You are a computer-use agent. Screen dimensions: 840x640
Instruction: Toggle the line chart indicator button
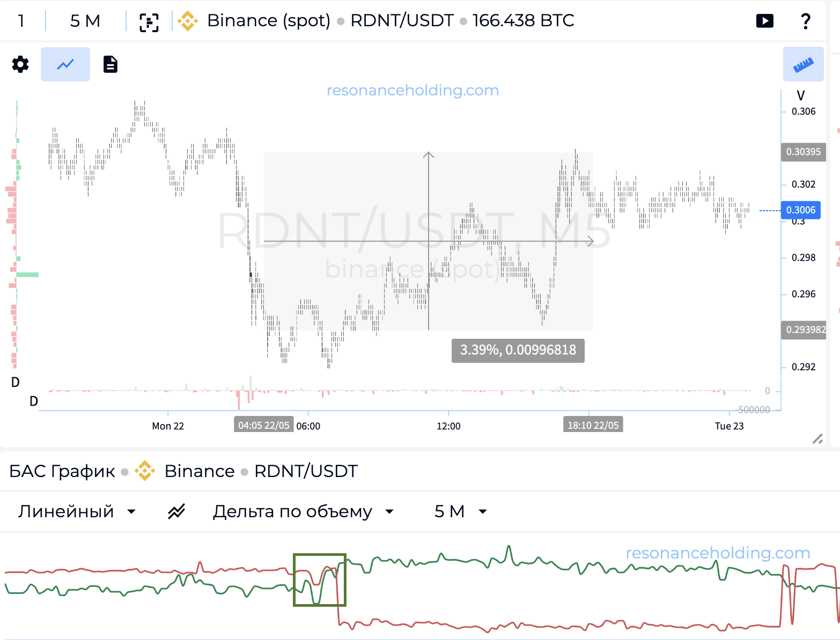[x=65, y=64]
